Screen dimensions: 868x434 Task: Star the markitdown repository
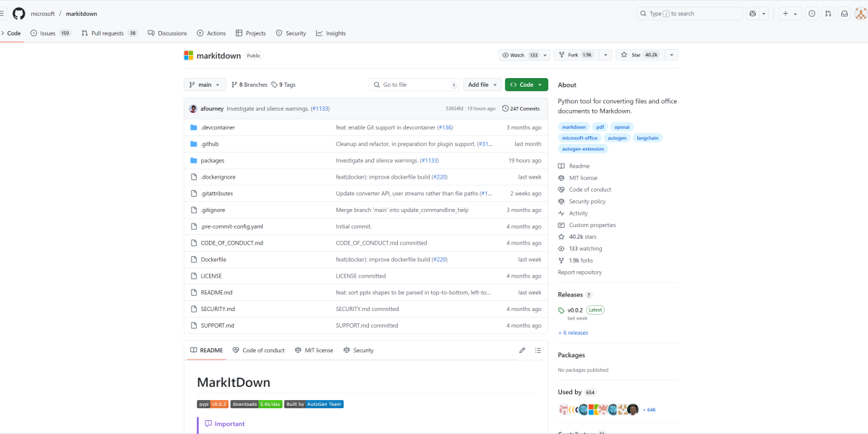click(x=639, y=55)
